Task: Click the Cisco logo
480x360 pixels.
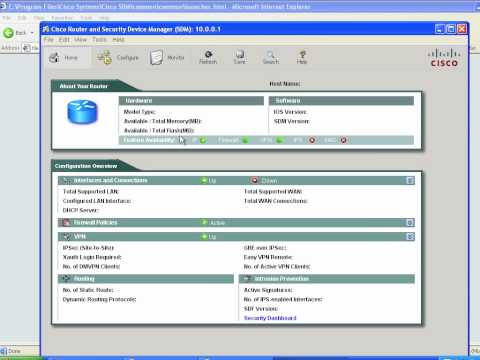Action: (444, 58)
